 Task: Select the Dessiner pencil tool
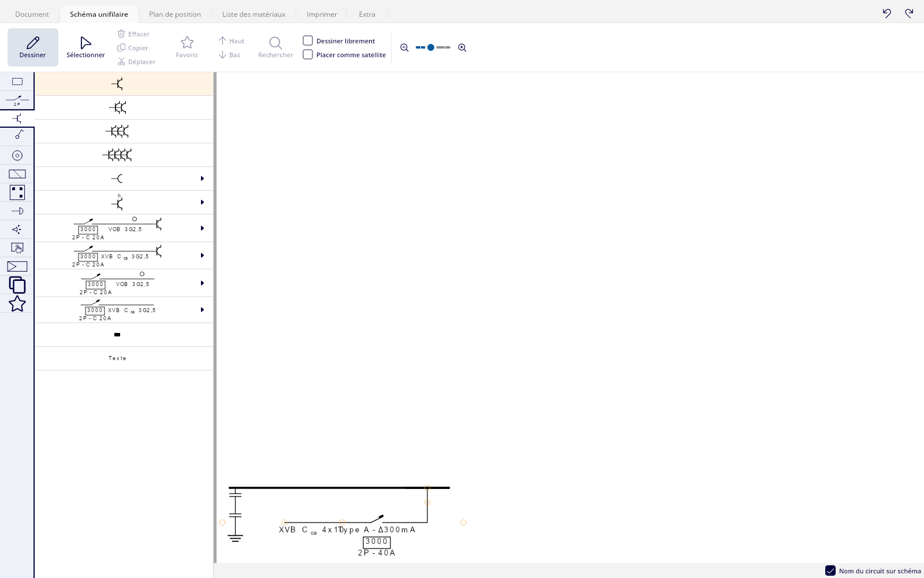pyautogui.click(x=33, y=47)
